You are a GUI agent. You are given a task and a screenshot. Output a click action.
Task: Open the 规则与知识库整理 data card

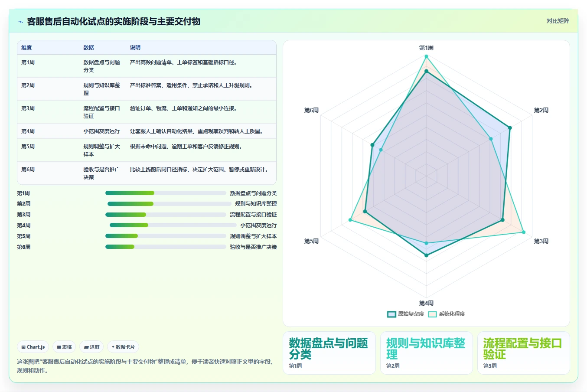pyautogui.click(x=426, y=353)
